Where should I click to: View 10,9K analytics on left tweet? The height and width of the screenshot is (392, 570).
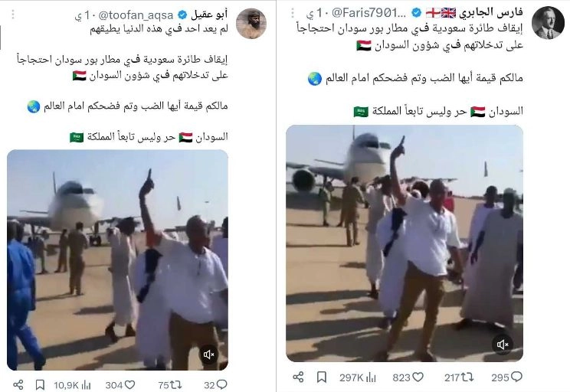[x=72, y=385]
